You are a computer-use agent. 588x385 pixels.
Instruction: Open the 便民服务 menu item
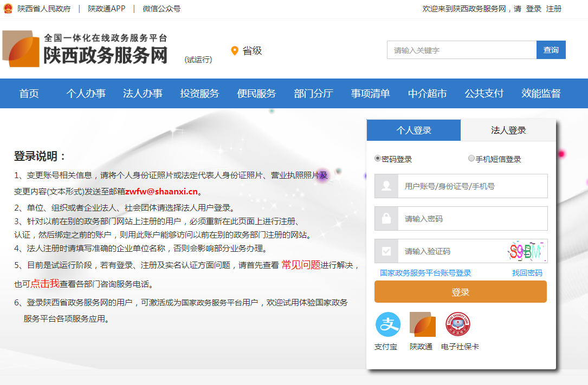coord(256,93)
